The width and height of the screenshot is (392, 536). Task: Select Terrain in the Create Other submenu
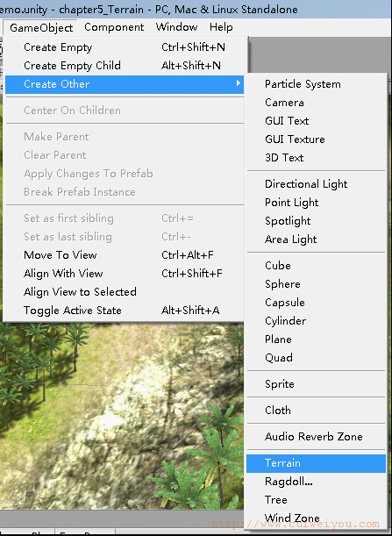coord(316,463)
